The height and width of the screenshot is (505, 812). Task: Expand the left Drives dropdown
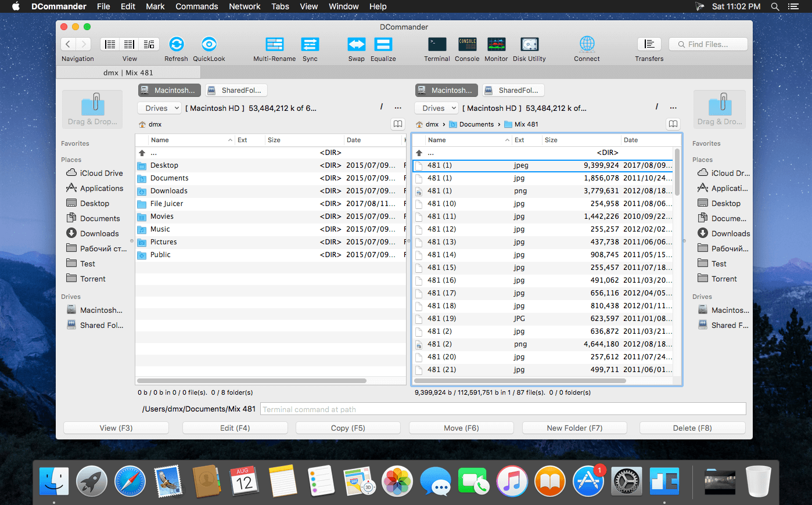tap(160, 108)
